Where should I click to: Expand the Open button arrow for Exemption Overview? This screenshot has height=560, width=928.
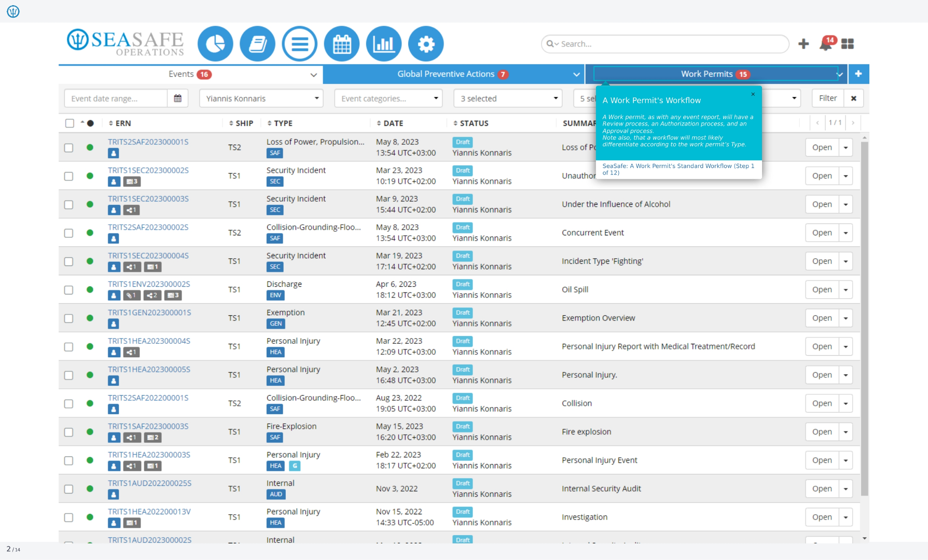tap(846, 318)
